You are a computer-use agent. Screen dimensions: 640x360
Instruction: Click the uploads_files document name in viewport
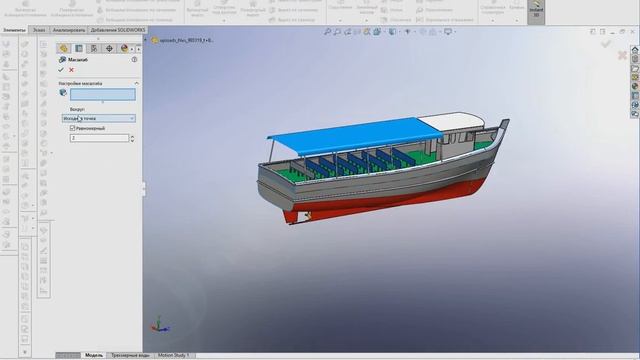(187, 40)
